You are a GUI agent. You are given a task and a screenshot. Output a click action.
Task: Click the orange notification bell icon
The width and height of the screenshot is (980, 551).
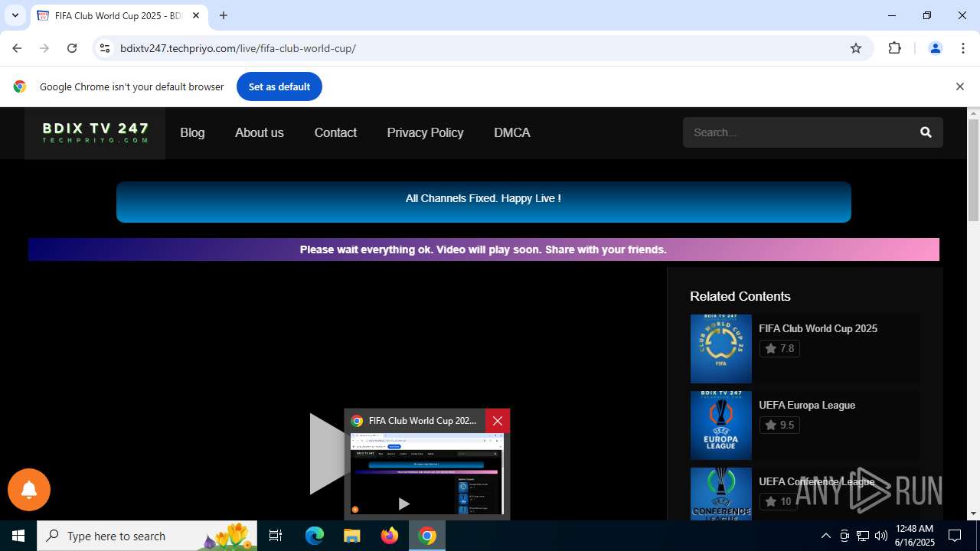pos(29,490)
